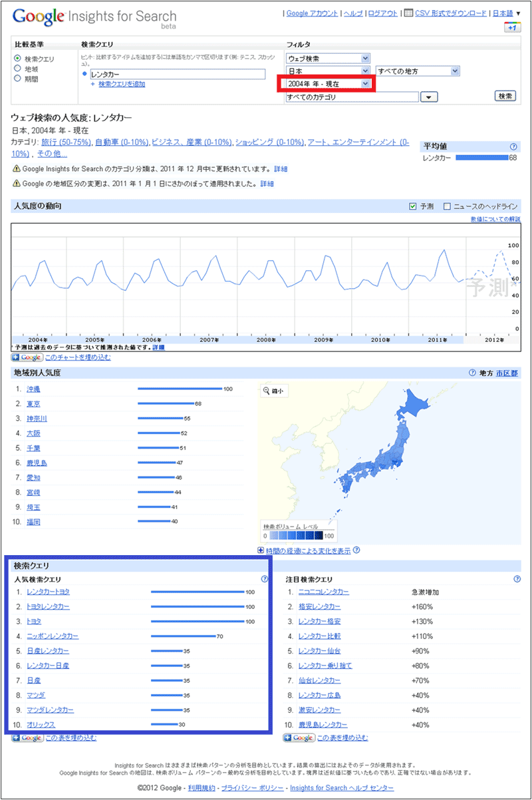The width and height of the screenshot is (532, 800).
Task: Open top query オリックス
Action: pos(41,724)
